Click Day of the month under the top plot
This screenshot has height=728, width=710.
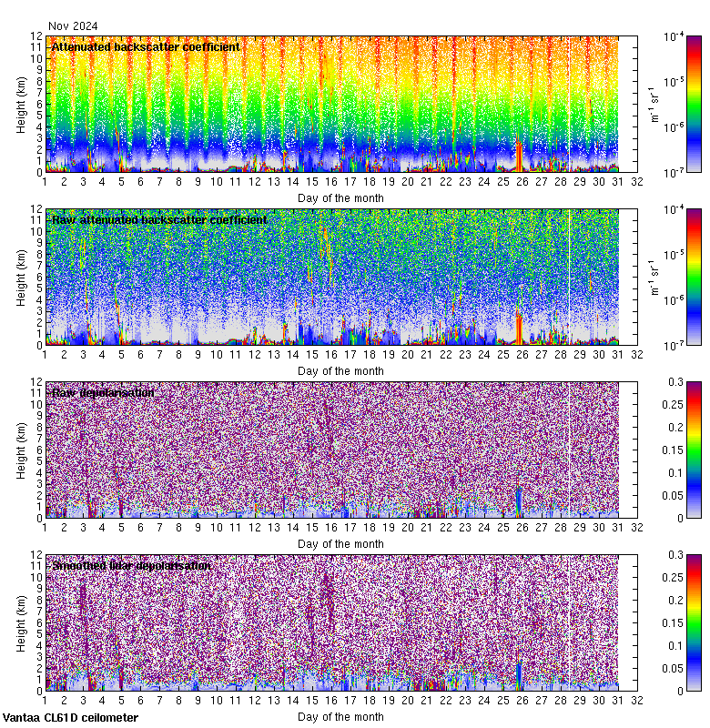pyautogui.click(x=340, y=197)
